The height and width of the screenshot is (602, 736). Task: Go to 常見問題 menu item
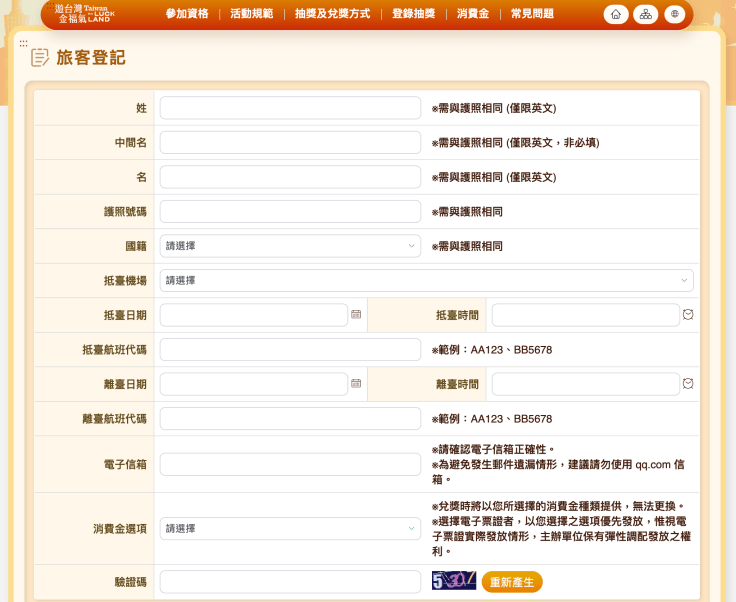[x=532, y=14]
